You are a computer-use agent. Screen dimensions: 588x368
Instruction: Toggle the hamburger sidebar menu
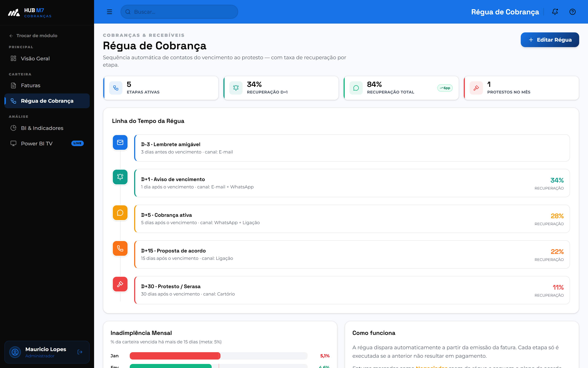[x=109, y=12]
